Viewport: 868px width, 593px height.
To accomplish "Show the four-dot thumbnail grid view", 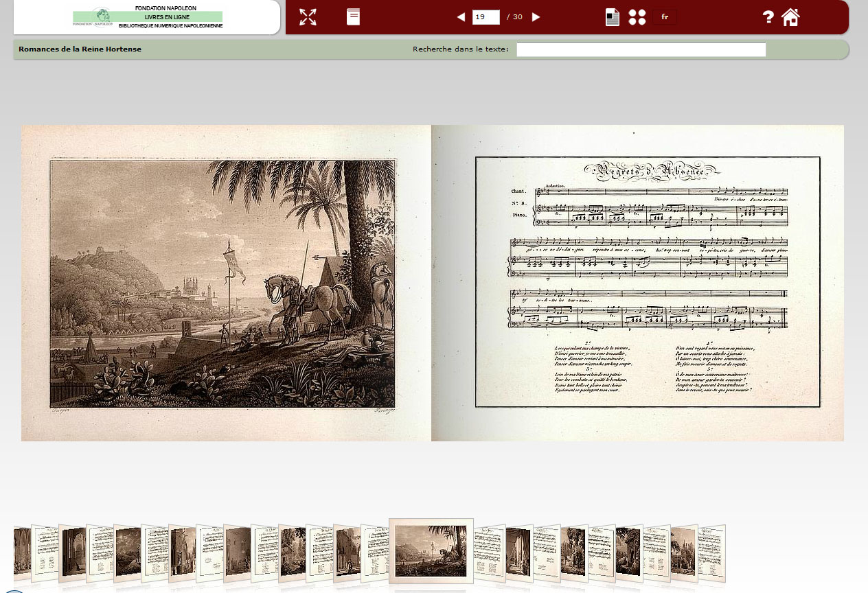I will pos(637,17).
